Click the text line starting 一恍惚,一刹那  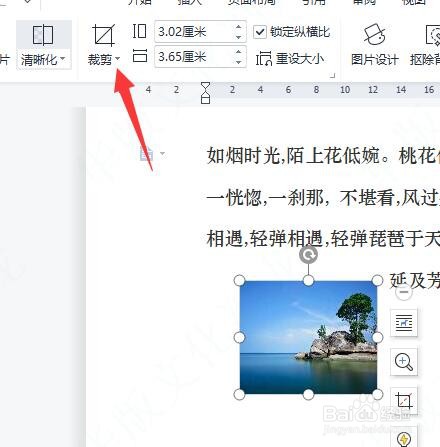323,198
